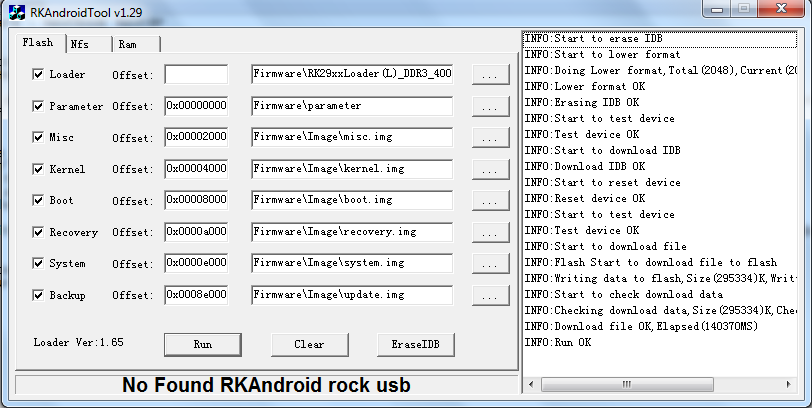812x408 pixels.
Task: Select log line 'INFO:Start to erase IDB'
Action: [660, 39]
